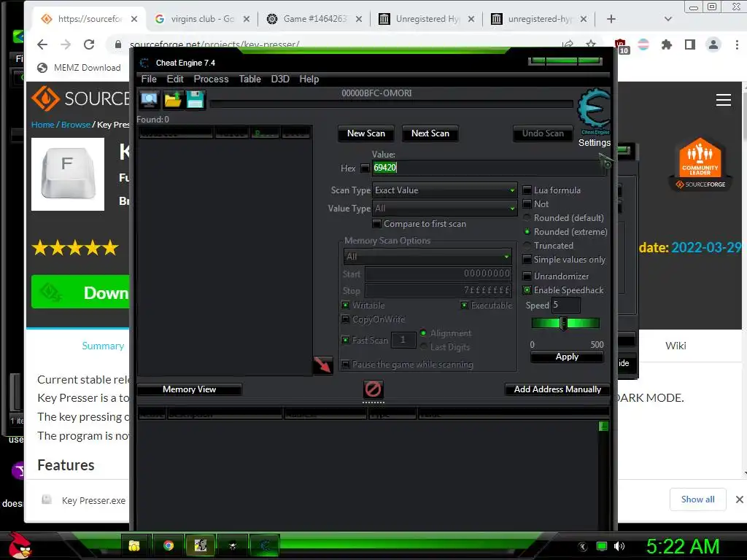Click the Speed input field
Screen dimensions: 747x560
coord(566,305)
